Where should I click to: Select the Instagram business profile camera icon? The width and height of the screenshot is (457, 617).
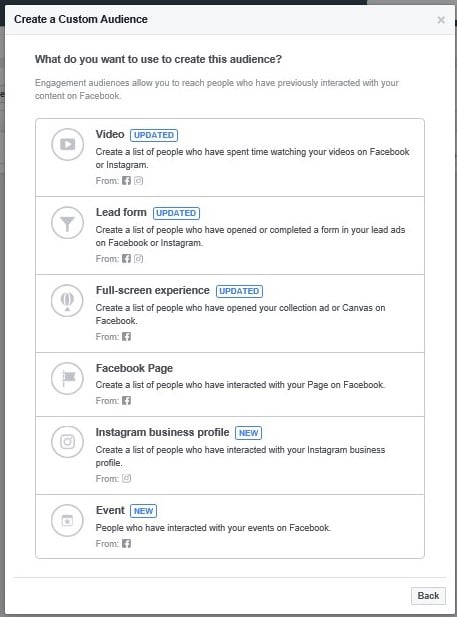[x=67, y=442]
